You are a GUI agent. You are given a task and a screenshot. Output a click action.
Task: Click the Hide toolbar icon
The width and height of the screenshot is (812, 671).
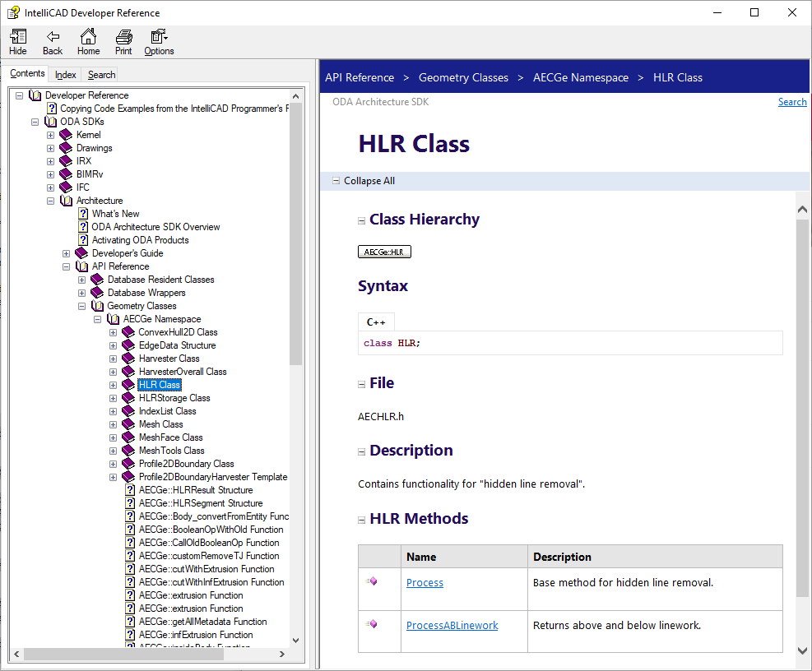click(x=18, y=37)
